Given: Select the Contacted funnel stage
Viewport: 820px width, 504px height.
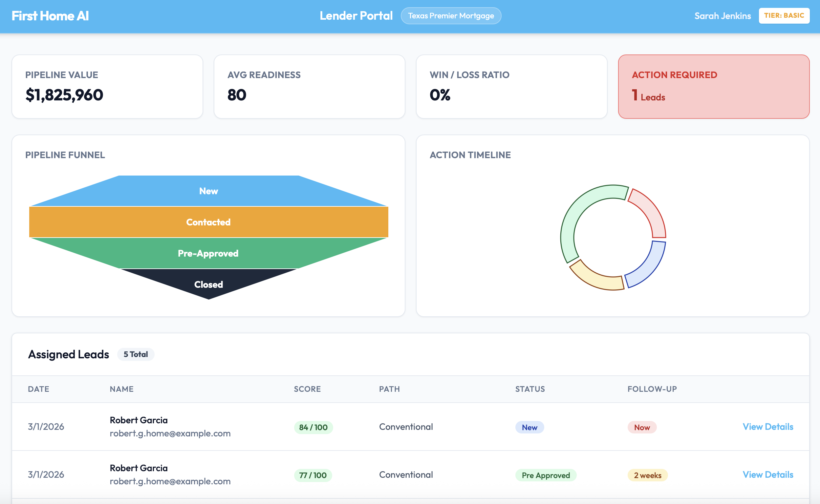Looking at the screenshot, I should [208, 222].
